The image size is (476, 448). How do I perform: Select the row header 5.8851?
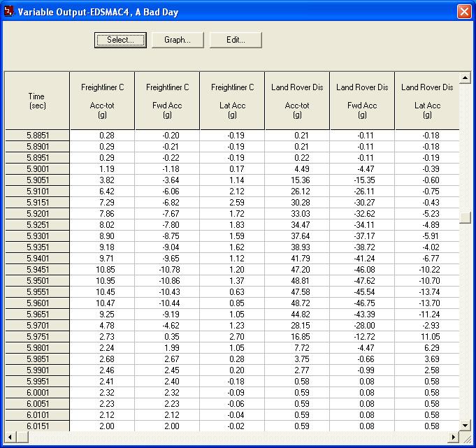(37, 136)
